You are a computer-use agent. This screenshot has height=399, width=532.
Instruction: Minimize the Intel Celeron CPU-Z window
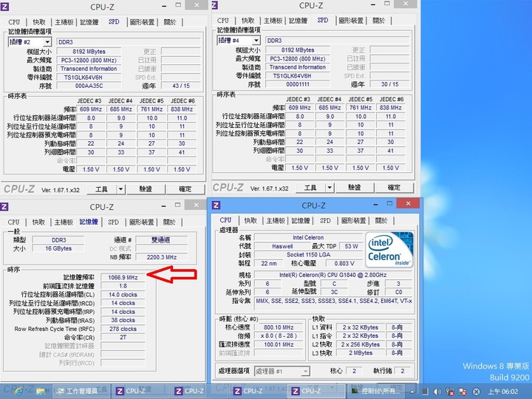[375, 204]
